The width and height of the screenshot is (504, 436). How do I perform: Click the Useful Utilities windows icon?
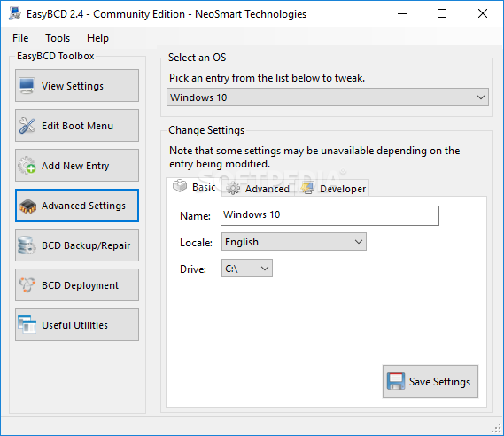pos(27,324)
